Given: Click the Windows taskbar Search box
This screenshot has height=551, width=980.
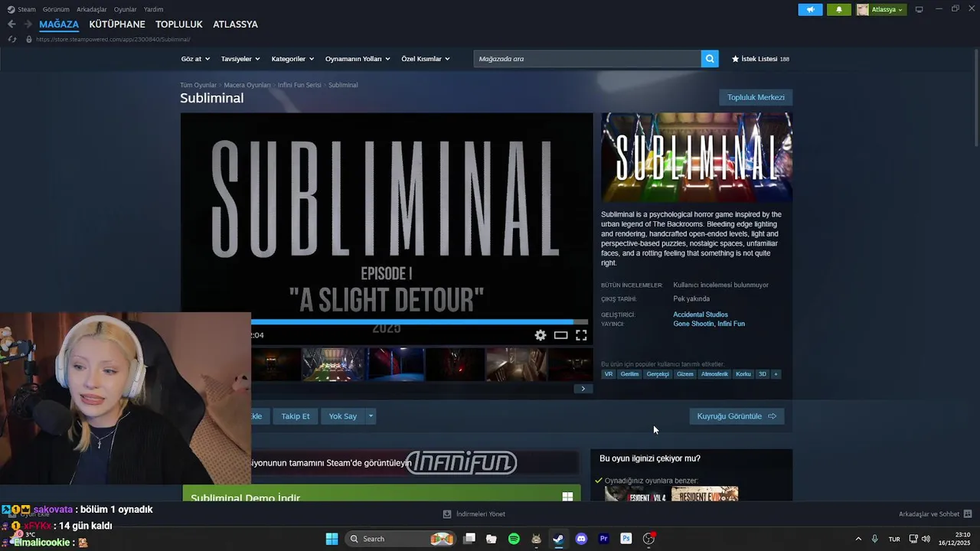Looking at the screenshot, I should coord(400,539).
